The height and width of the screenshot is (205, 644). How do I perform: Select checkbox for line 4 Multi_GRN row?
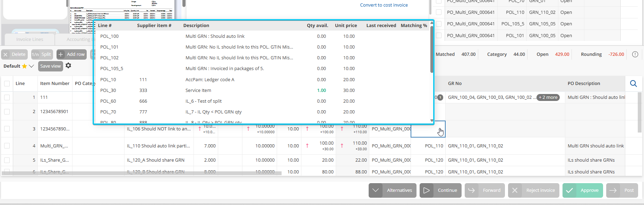[x=7, y=146]
